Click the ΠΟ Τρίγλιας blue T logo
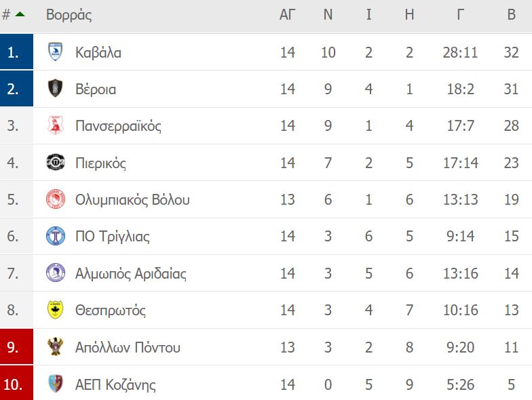532x400 pixels. tap(56, 236)
